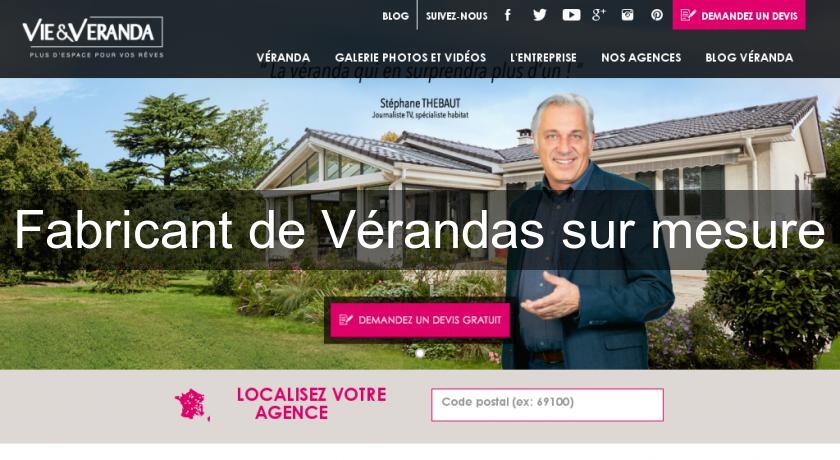Open the Google Plus icon
Viewport: 840px width, 460px height.
(598, 15)
